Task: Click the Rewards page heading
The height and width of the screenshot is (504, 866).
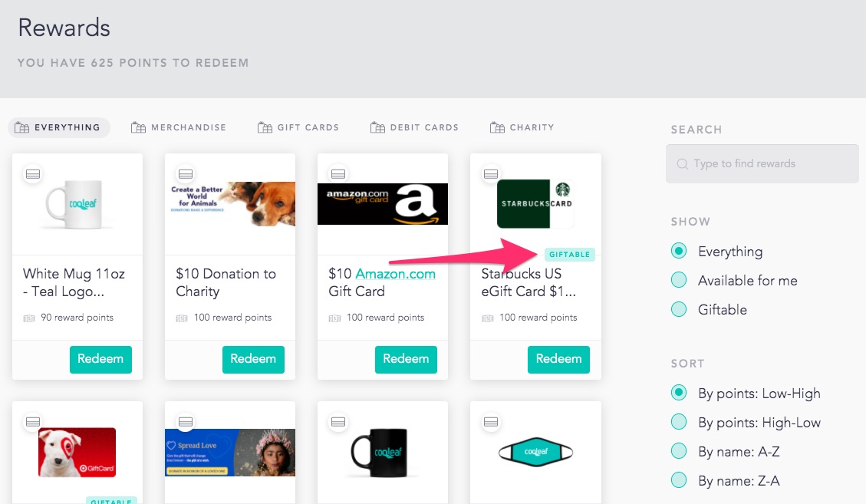Action: 64,28
